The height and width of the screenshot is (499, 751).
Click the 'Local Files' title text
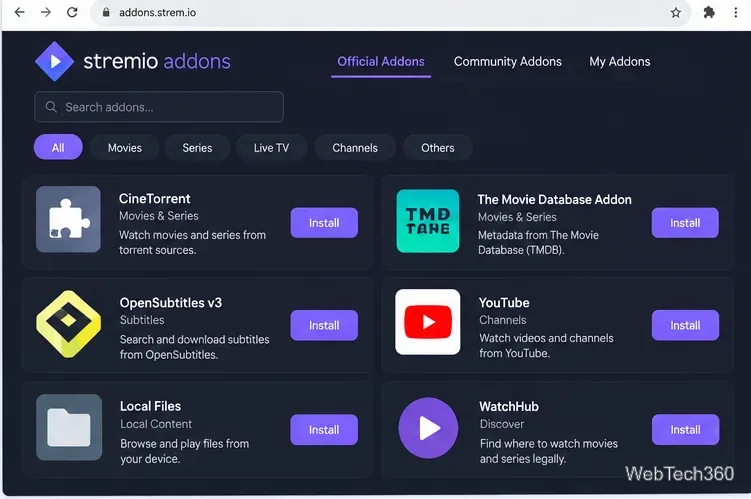150,406
